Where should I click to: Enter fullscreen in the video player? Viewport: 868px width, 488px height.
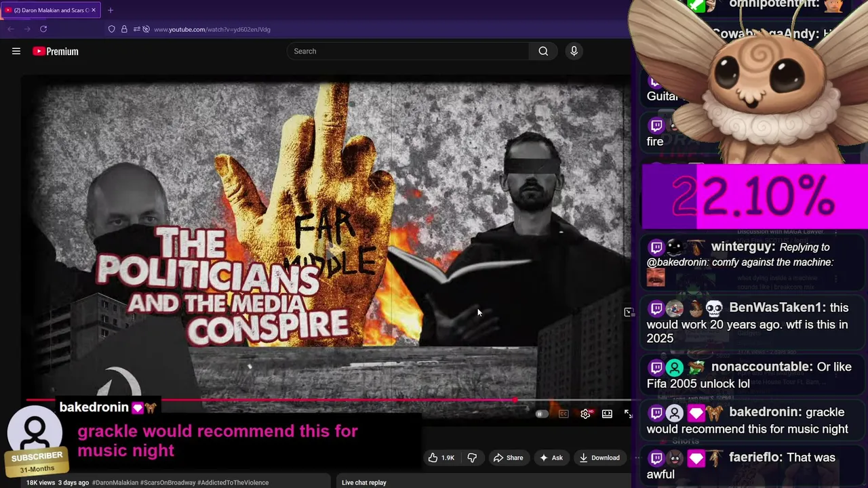(627, 414)
